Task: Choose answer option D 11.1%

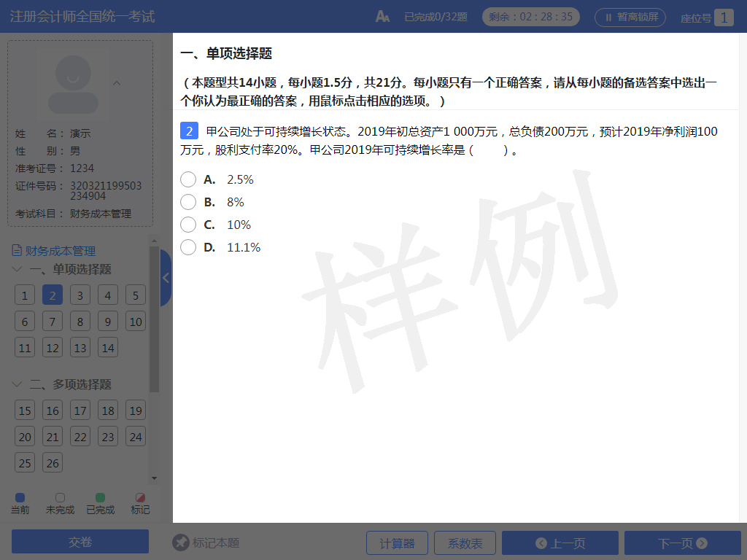Action: pyautogui.click(x=188, y=247)
